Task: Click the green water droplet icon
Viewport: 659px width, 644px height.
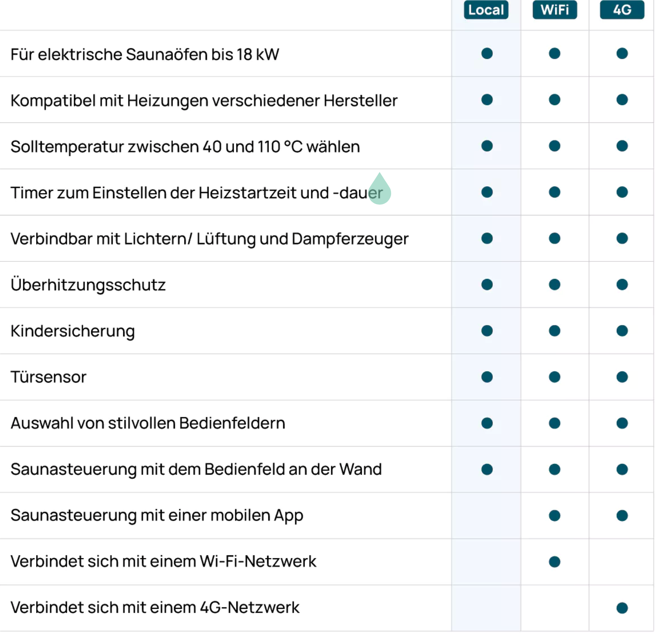Action: click(379, 190)
